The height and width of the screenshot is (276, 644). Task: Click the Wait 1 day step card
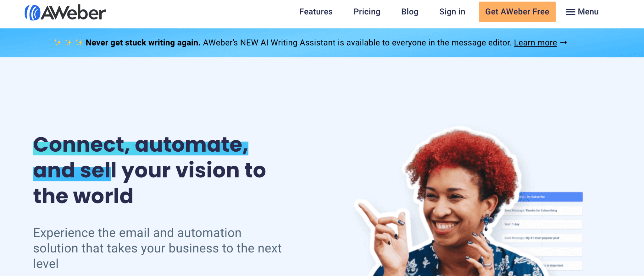click(x=542, y=224)
